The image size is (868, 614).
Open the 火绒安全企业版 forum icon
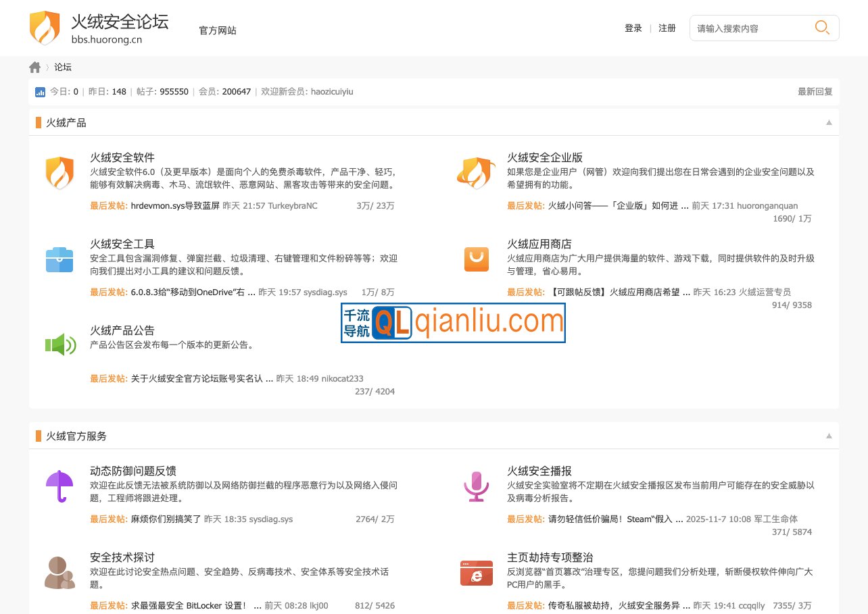pyautogui.click(x=476, y=173)
